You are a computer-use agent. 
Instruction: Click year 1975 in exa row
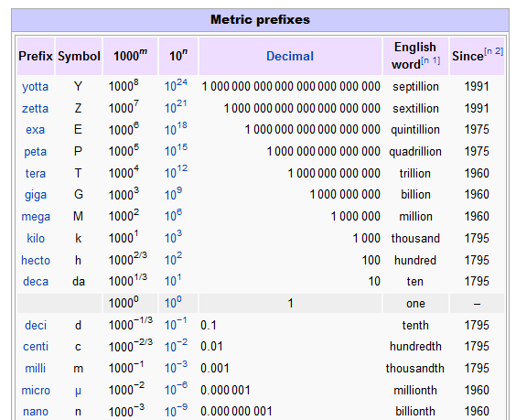pyautogui.click(x=477, y=130)
